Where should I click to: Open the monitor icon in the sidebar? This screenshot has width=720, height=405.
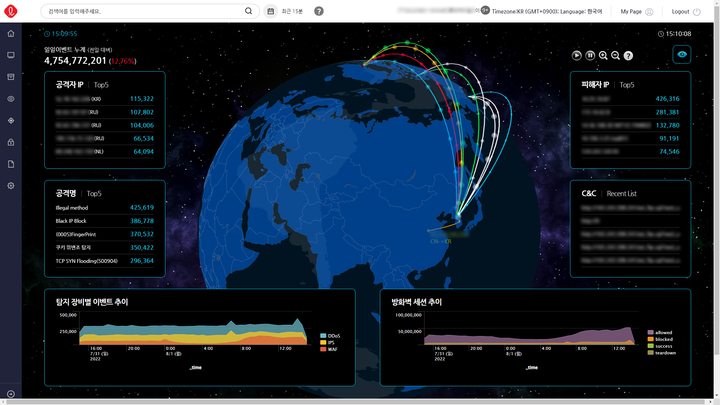[11, 55]
